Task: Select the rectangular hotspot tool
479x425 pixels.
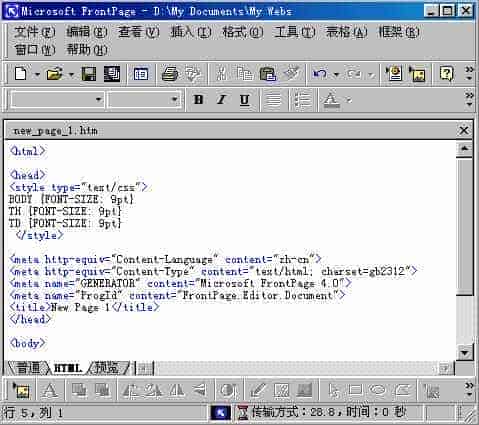Action: tap(355, 390)
